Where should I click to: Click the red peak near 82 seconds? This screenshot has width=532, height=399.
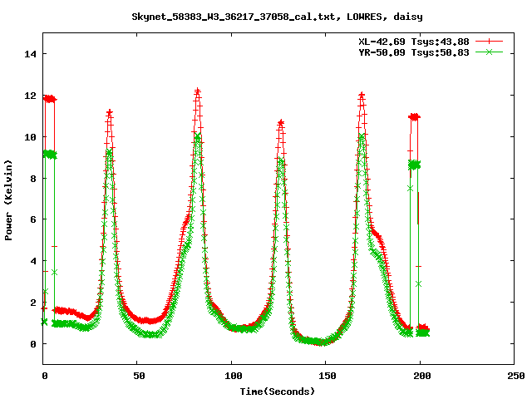pos(198,91)
